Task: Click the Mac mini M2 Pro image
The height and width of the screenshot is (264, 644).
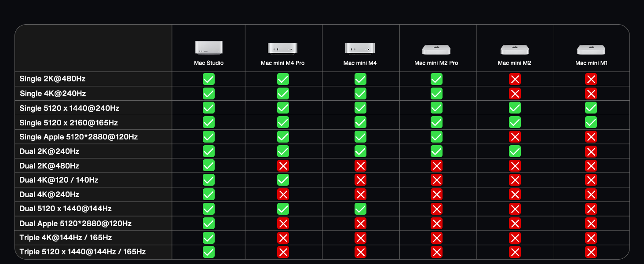Action: tap(436, 49)
